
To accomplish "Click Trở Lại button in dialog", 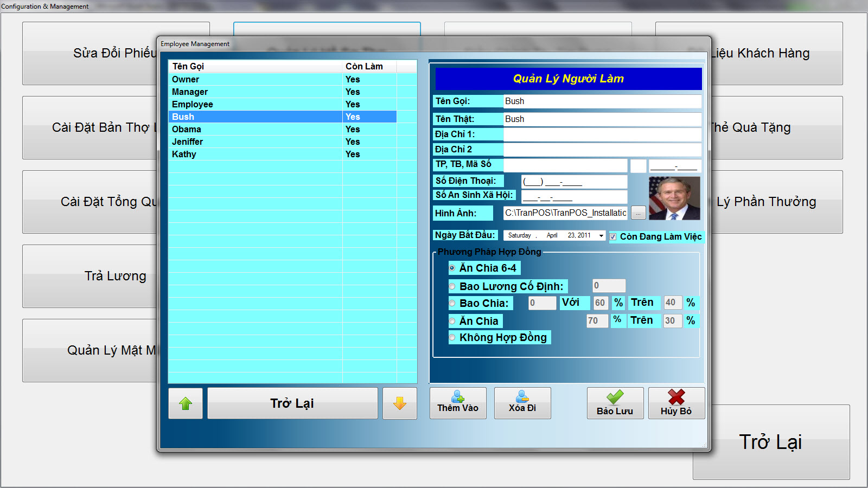I will tap(292, 403).
